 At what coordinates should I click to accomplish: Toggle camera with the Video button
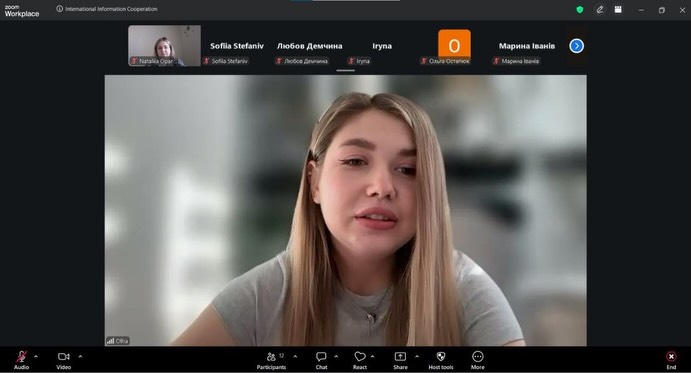point(63,360)
